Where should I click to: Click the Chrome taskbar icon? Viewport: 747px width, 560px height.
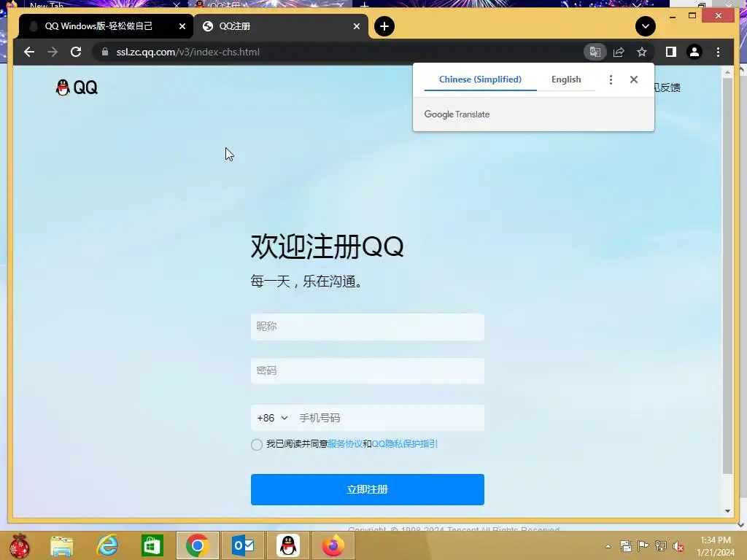click(198, 545)
